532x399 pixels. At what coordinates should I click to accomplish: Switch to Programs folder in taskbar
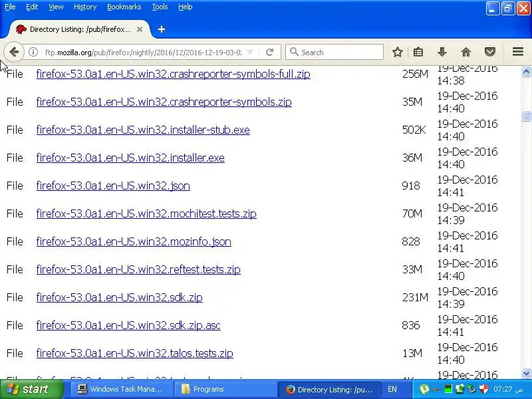pos(225,389)
